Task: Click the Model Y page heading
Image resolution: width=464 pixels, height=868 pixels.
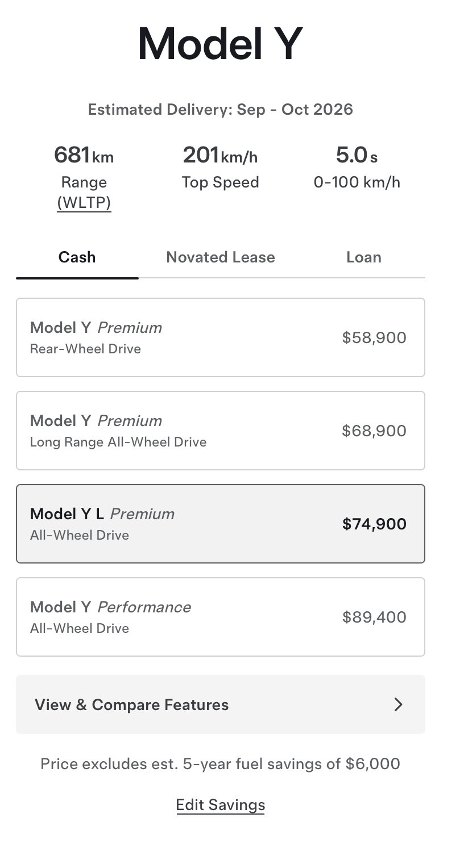Action: point(220,44)
